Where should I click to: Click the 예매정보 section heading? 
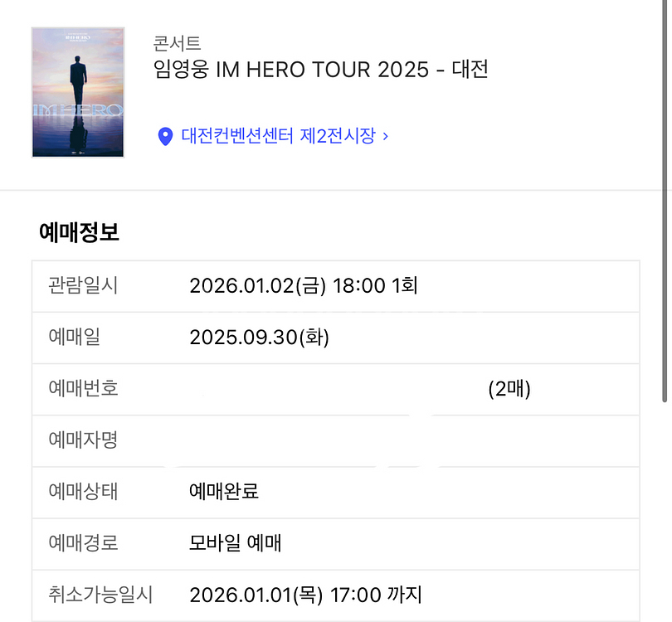pos(80,233)
